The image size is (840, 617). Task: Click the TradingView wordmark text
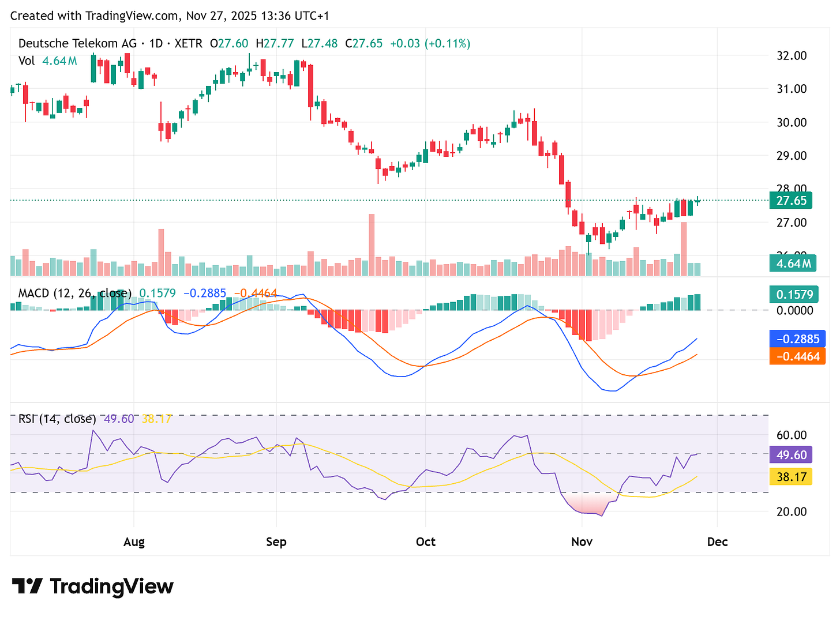[113, 586]
